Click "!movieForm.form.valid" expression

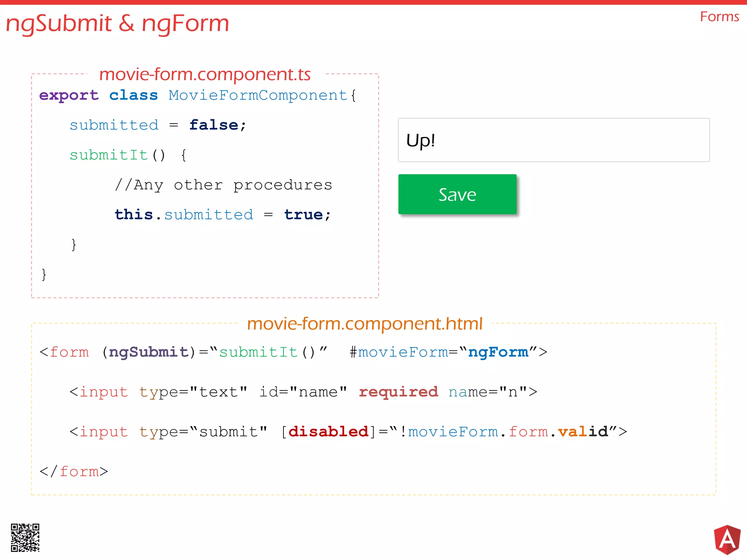tap(504, 432)
